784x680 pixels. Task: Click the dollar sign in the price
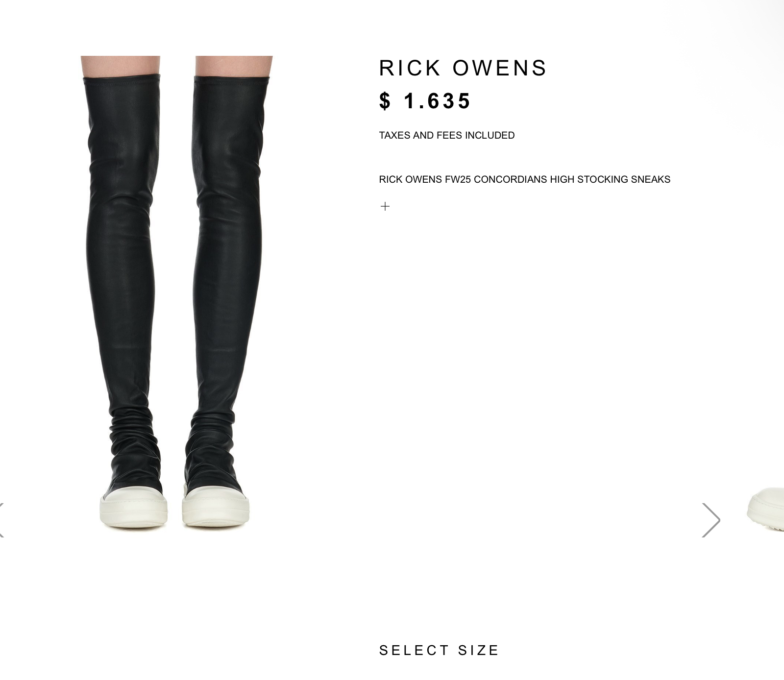click(385, 101)
